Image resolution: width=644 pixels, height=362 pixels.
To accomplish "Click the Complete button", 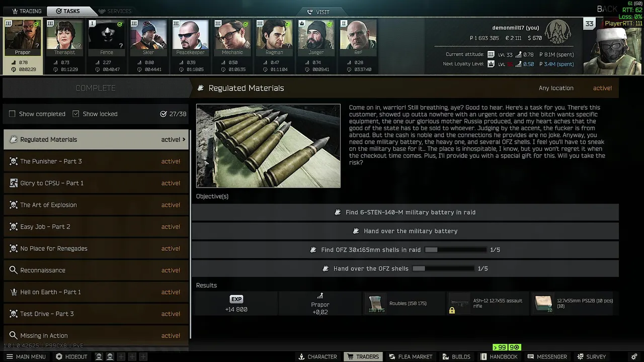I will coord(96,88).
